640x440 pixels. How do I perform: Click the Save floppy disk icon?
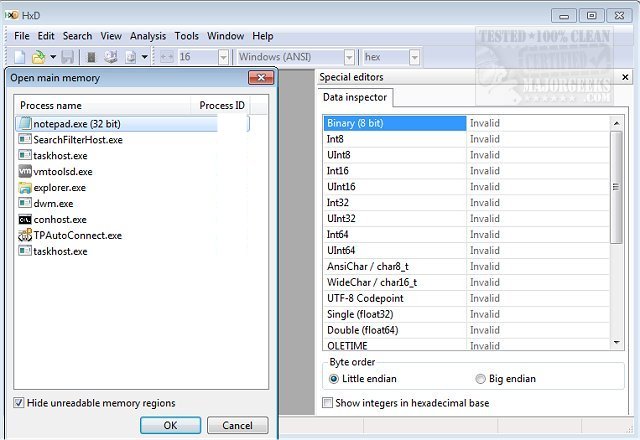[x=67, y=57]
